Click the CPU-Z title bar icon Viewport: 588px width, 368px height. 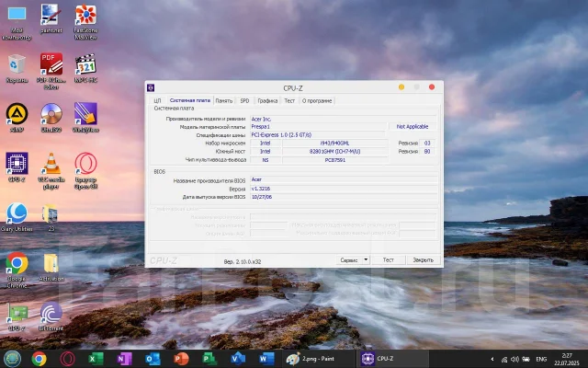[x=151, y=88]
